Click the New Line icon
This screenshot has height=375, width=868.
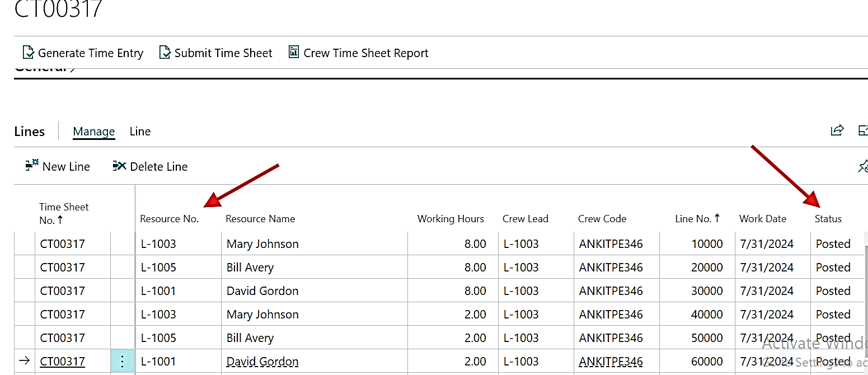[x=32, y=166]
